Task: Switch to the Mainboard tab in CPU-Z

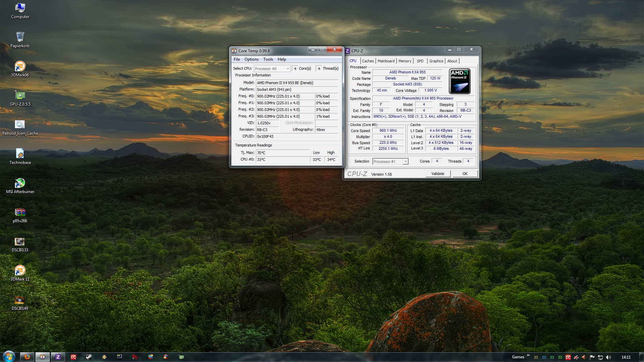Action: tap(386, 61)
